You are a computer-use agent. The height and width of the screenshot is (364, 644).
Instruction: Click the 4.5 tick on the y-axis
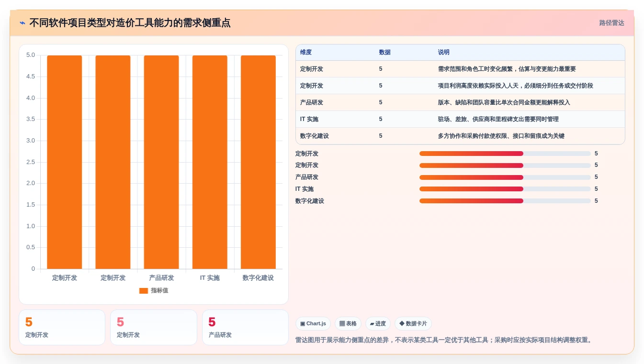click(31, 77)
